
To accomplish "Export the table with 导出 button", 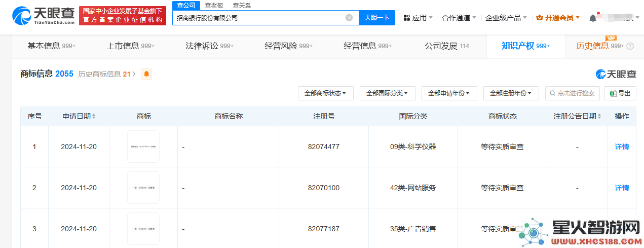I will tap(620, 93).
